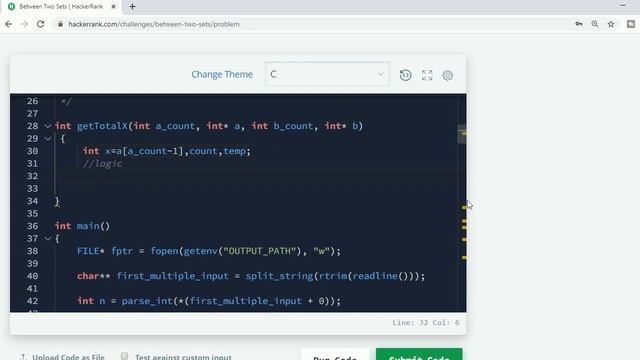The width and height of the screenshot is (640, 360).
Task: Open the C language dropdown
Action: point(327,74)
